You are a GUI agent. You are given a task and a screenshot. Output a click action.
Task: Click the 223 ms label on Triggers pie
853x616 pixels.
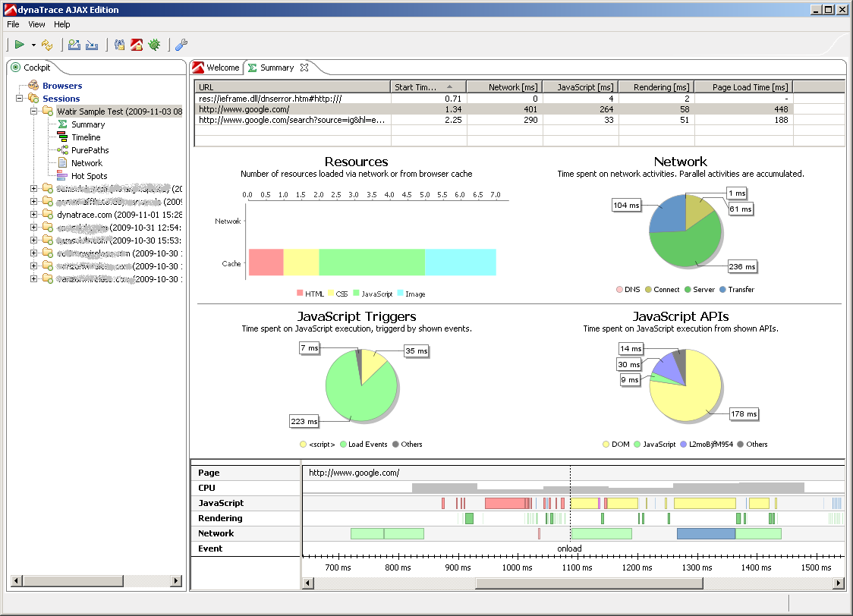click(x=304, y=421)
